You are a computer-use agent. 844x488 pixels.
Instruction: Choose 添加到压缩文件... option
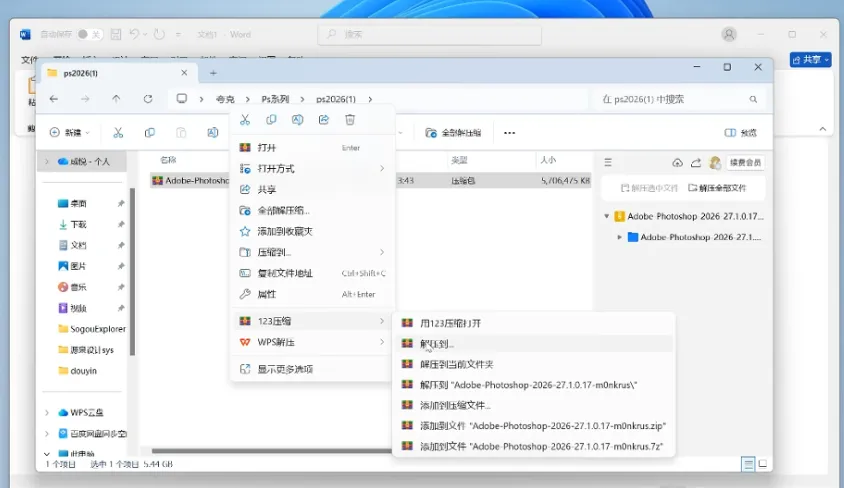pyautogui.click(x=534, y=405)
